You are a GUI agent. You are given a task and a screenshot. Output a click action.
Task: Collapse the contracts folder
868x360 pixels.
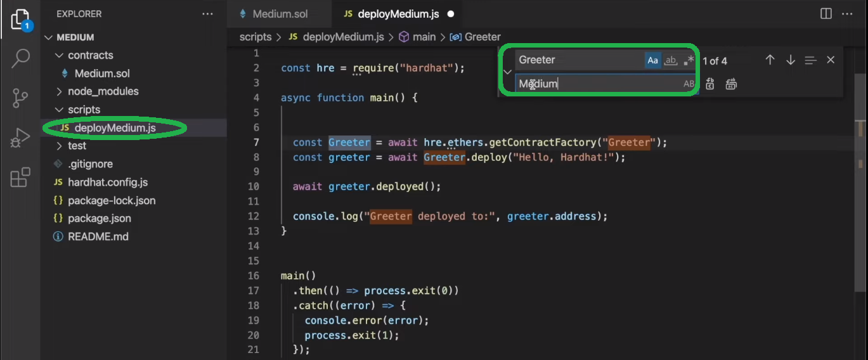coord(60,56)
